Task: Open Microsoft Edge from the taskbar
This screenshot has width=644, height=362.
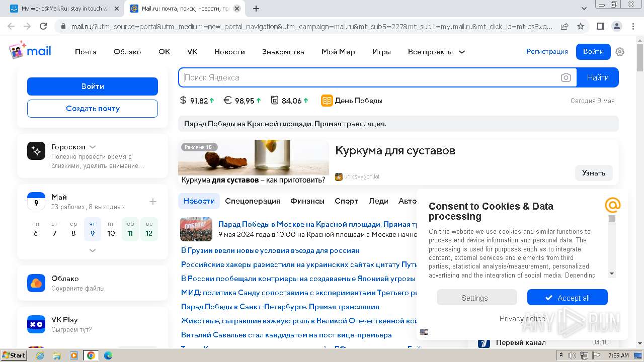Action: coord(108,355)
